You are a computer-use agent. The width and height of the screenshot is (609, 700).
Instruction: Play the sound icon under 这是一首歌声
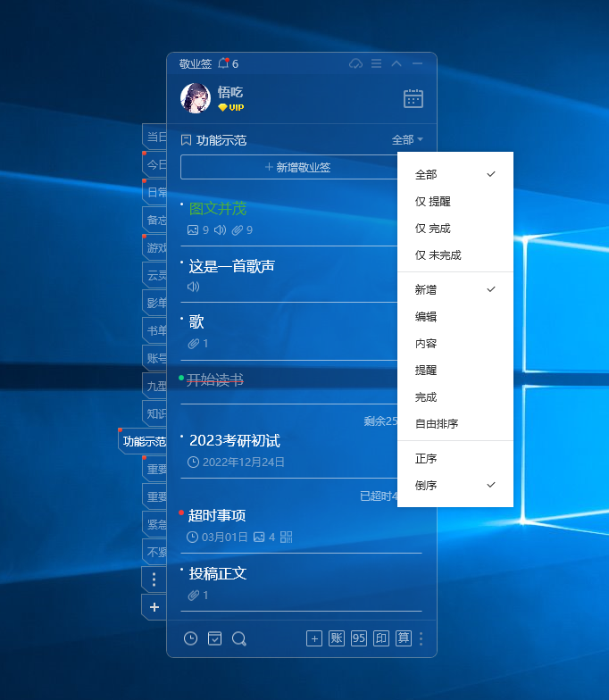tap(193, 287)
